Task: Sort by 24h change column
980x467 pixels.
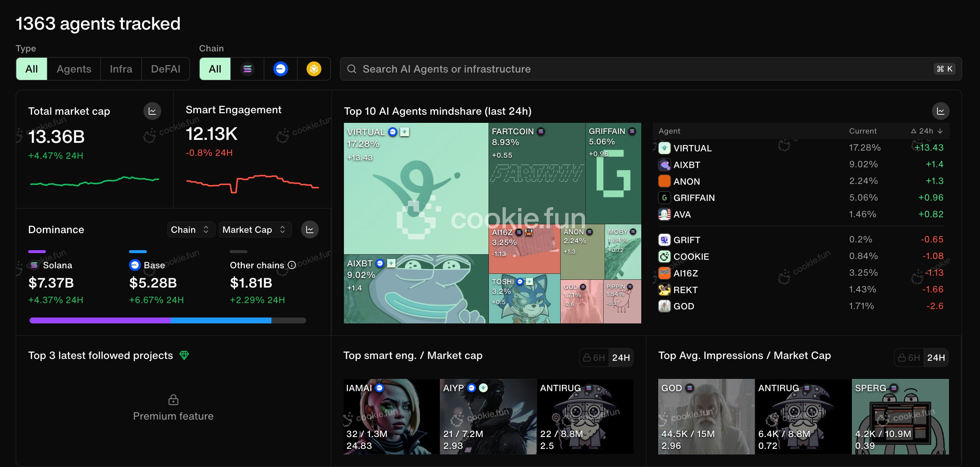Action: coord(927,131)
